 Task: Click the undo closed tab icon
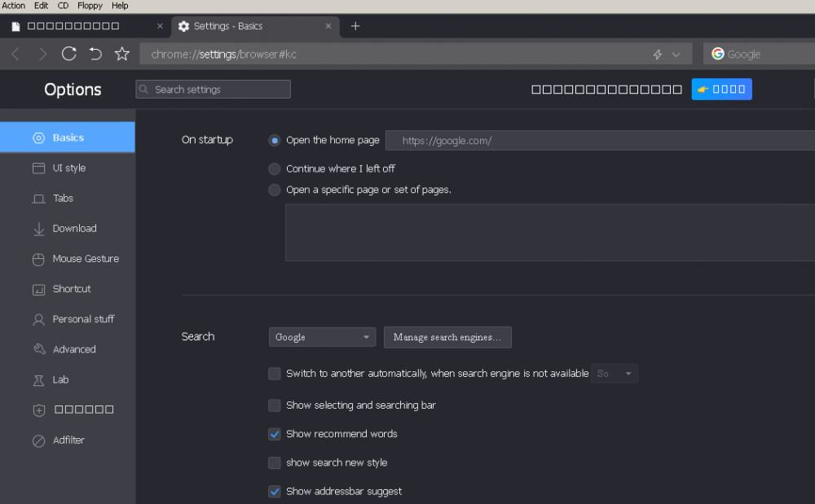[x=95, y=54]
